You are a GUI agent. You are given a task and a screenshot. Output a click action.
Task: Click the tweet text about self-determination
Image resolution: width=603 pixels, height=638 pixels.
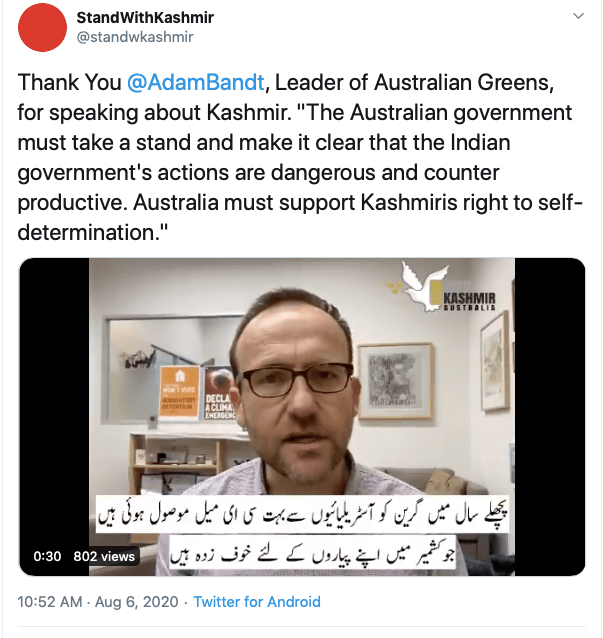point(300,157)
